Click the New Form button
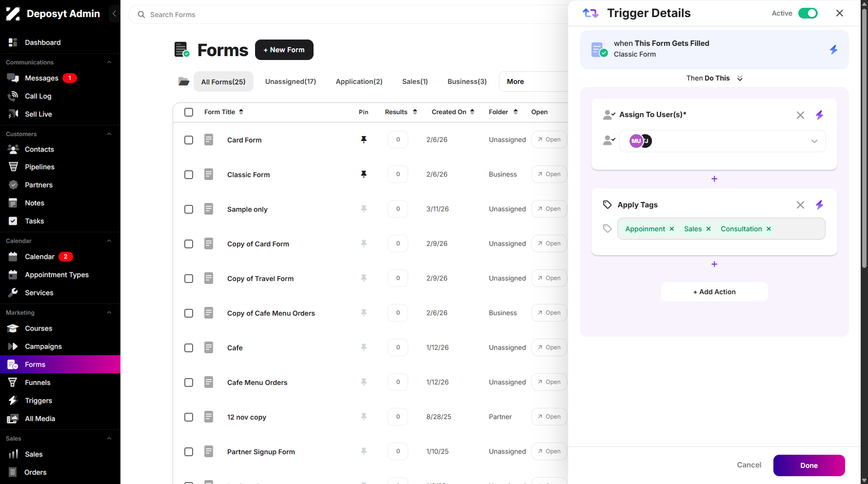 point(284,50)
